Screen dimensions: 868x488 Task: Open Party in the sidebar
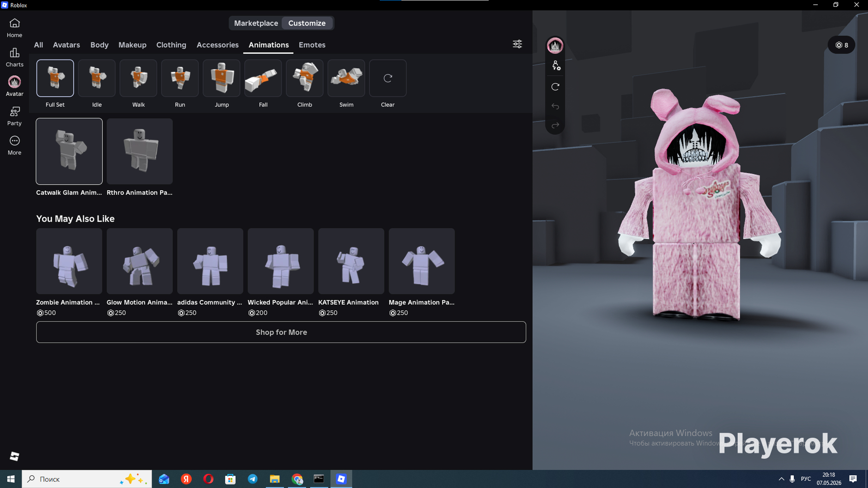pyautogui.click(x=14, y=116)
